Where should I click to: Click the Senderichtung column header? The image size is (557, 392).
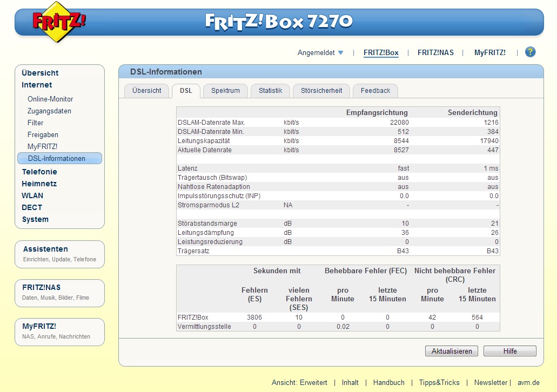pyautogui.click(x=473, y=112)
